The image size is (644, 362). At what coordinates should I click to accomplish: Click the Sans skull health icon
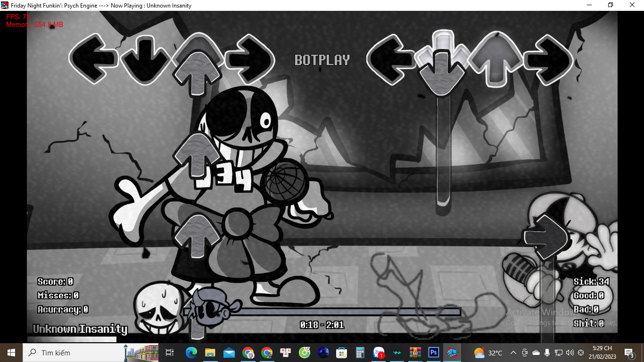157,309
